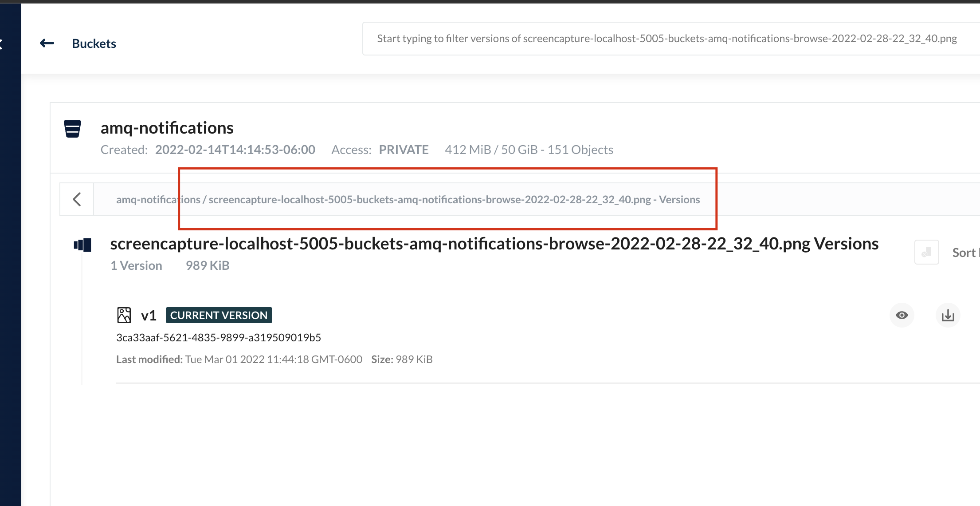The image size is (980, 506).
Task: Preview v1 with the eye icon
Action: [x=902, y=315]
